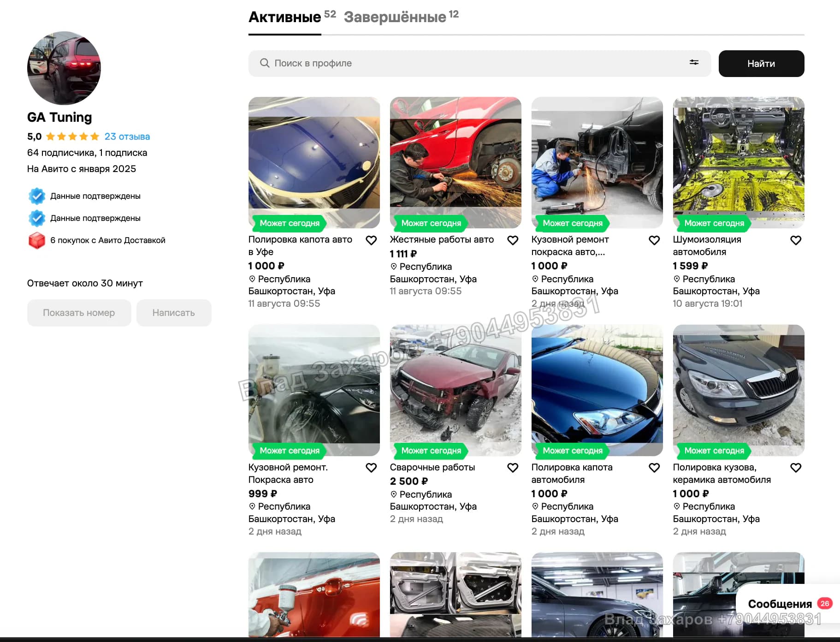Click the first blue verified badge icon
This screenshot has width=840, height=642.
pos(37,196)
